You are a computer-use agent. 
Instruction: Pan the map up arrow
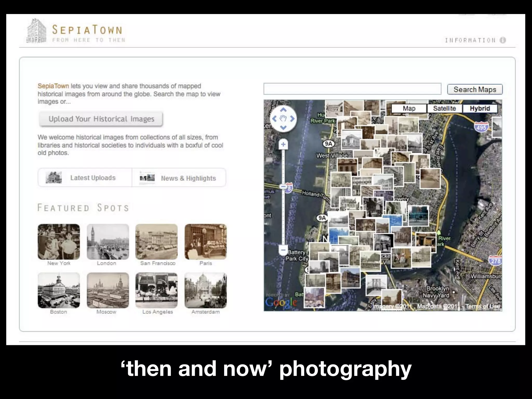click(283, 110)
